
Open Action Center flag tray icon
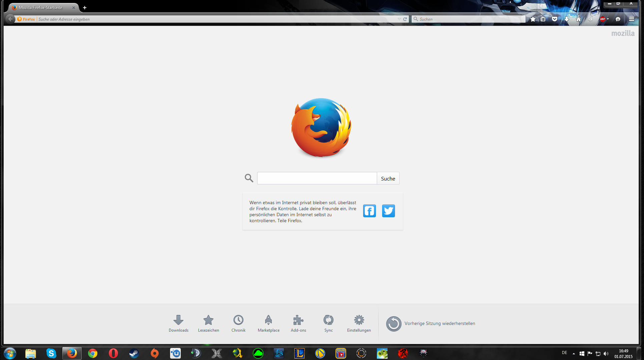click(x=590, y=354)
